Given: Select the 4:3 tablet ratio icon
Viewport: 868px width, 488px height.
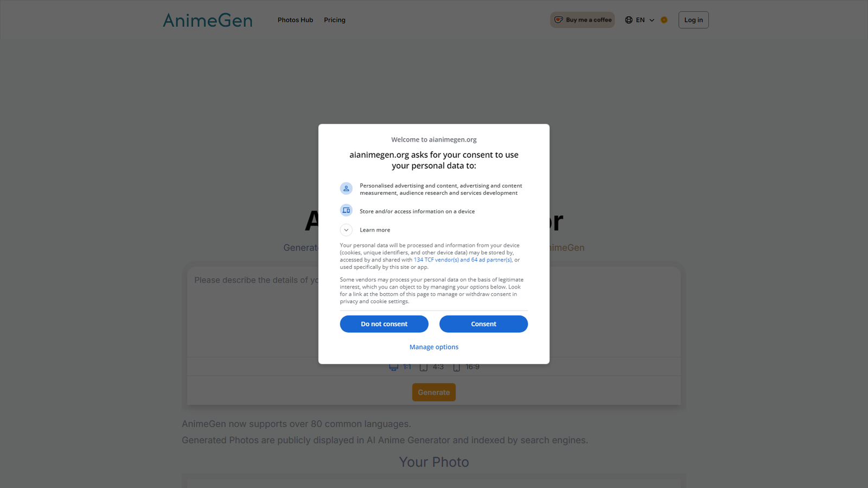Looking at the screenshot, I should click(x=424, y=367).
